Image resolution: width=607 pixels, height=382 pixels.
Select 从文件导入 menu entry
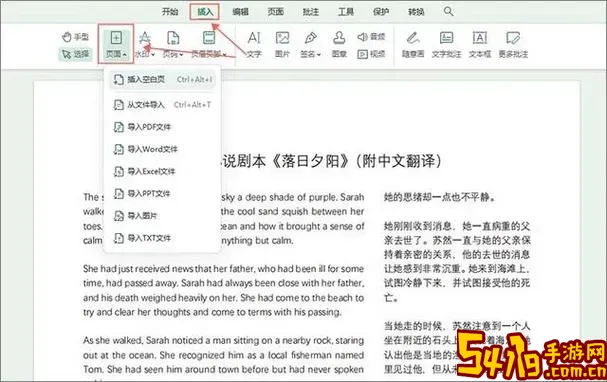162,105
